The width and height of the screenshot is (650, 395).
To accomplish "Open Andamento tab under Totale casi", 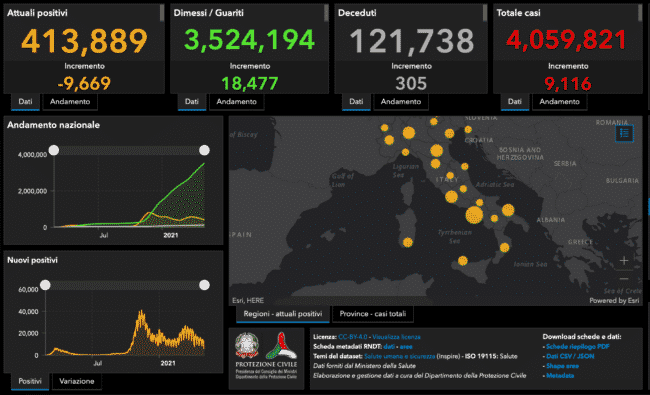I will point(560,102).
